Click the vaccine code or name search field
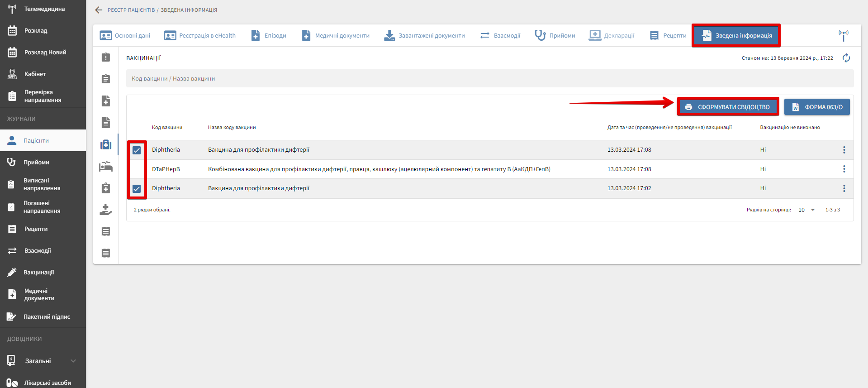868x388 pixels. click(x=489, y=79)
